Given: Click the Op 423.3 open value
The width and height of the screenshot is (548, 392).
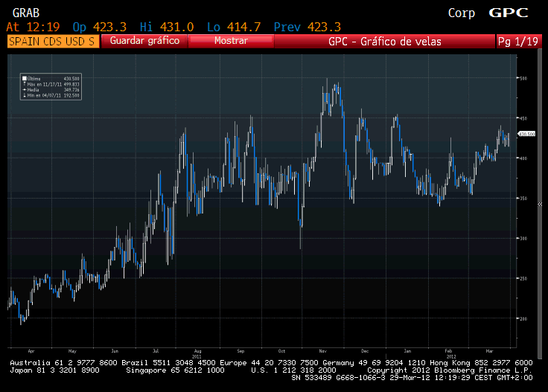Looking at the screenshot, I should coord(100,27).
